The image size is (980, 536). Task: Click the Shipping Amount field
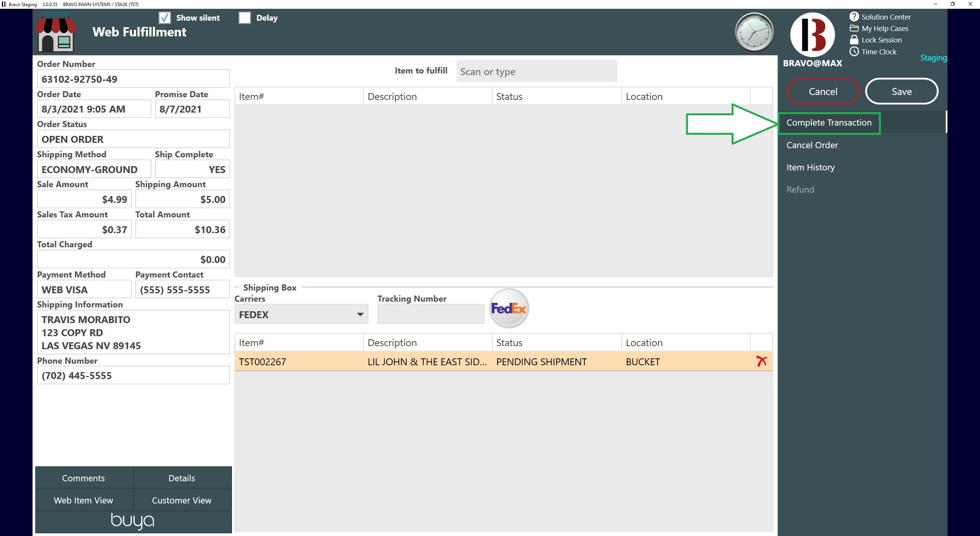(x=183, y=199)
